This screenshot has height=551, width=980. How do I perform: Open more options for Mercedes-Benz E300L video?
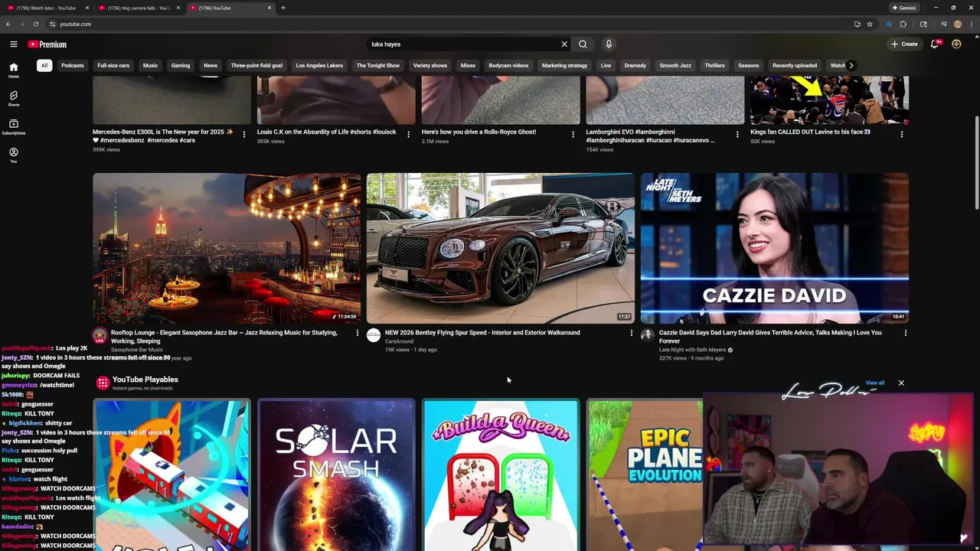[x=244, y=135]
